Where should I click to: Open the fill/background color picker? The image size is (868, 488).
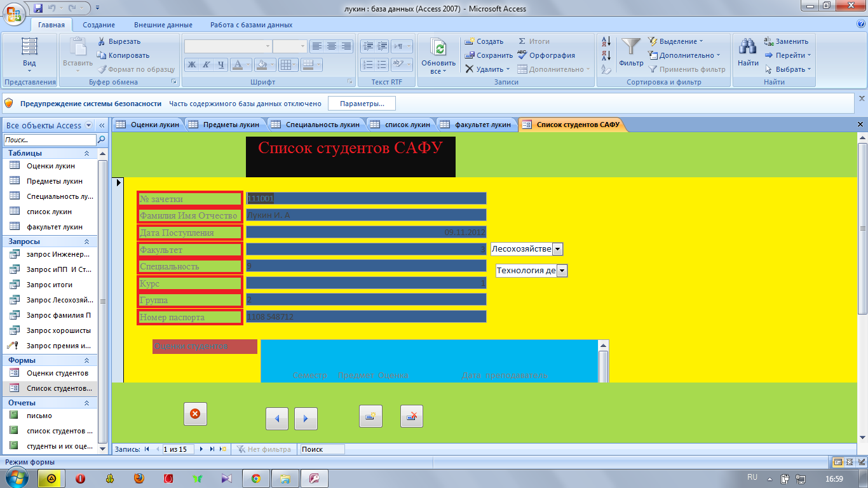coord(272,64)
